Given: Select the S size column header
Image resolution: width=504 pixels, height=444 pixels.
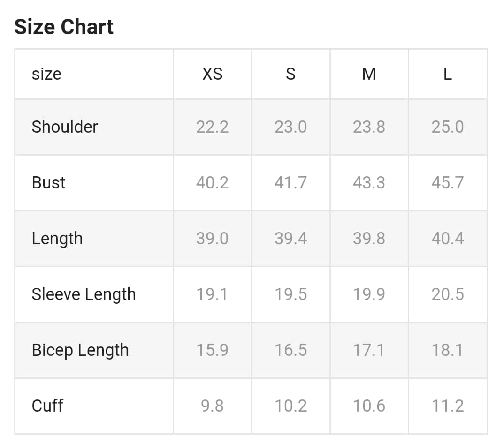Looking at the screenshot, I should coord(290,74).
